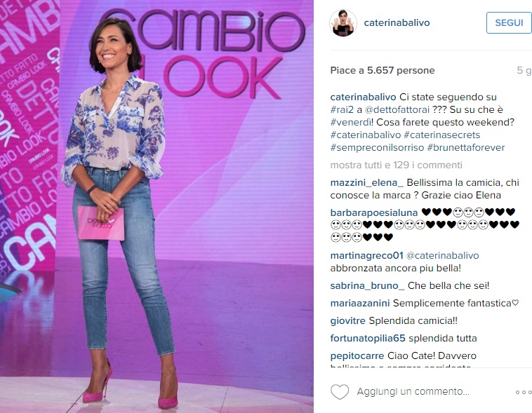Expand all comments via mostra tutti
The width and height of the screenshot is (532, 413).
click(x=396, y=165)
